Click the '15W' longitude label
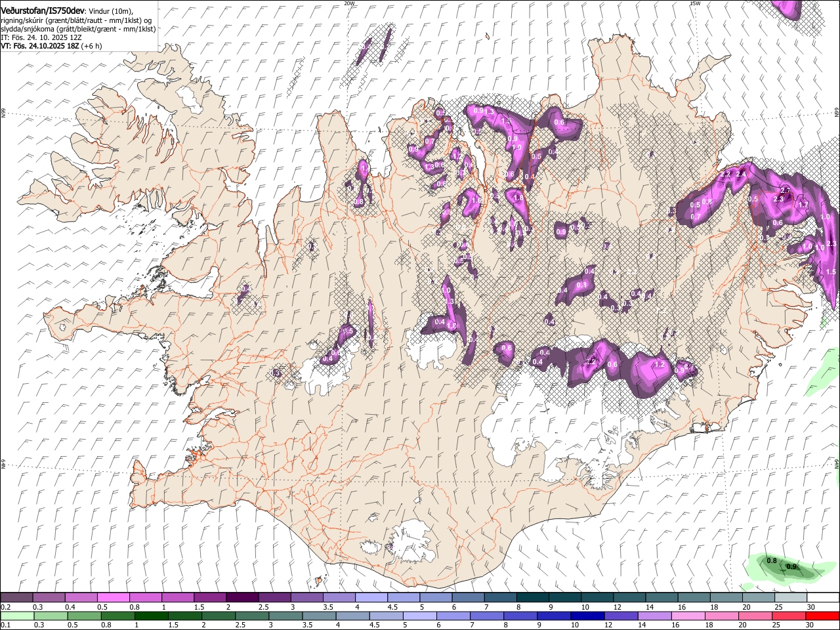840x630 pixels. [x=694, y=3]
